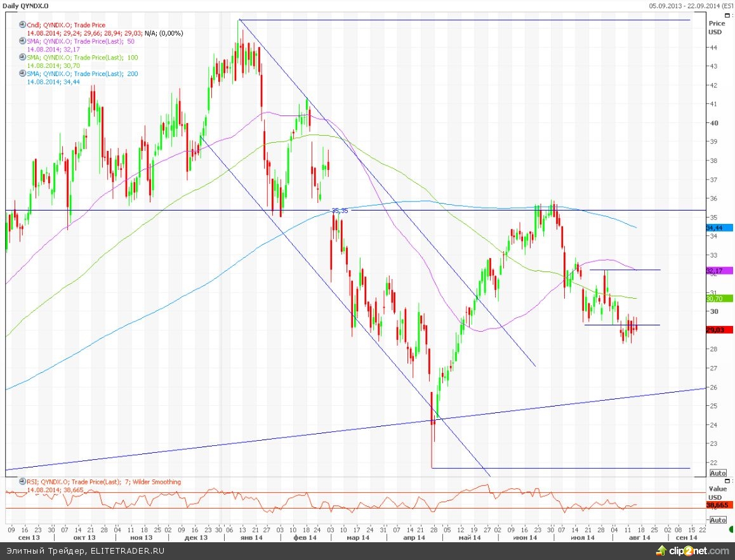The width and height of the screenshot is (735, 560).
Task: Click the 'авг 14' month label on the time axis
Action: coord(639,538)
